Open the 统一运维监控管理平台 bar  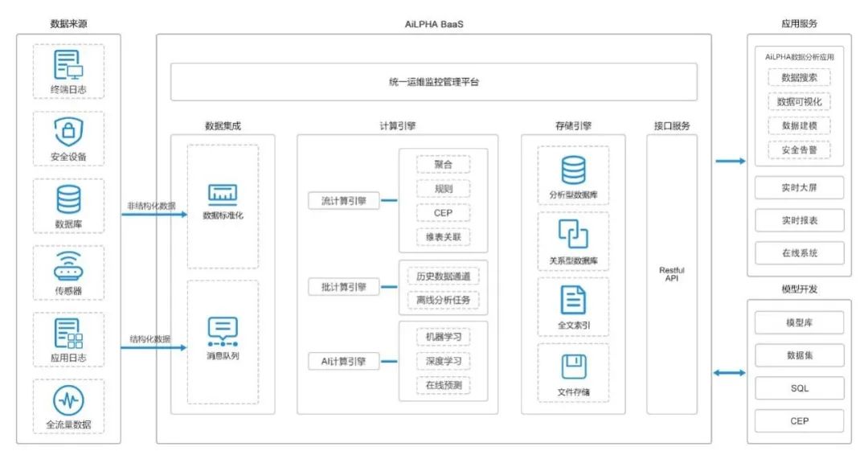pyautogui.click(x=433, y=82)
